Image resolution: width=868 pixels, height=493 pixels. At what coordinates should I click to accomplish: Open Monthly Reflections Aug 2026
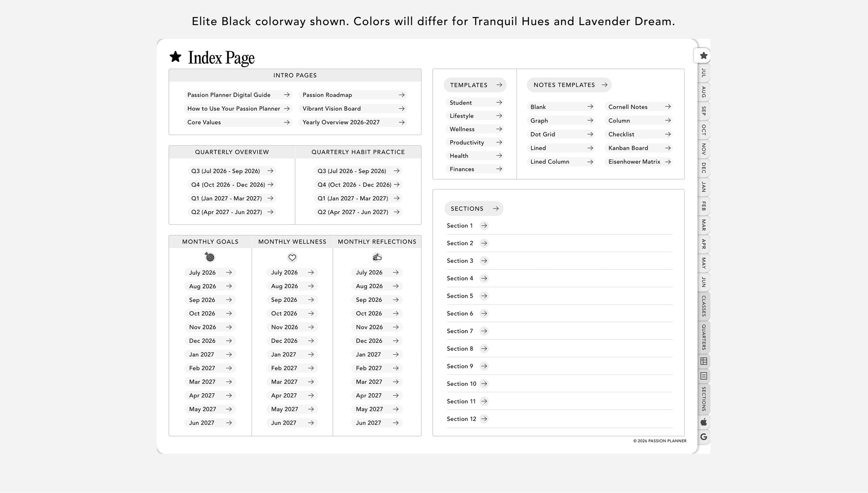click(377, 286)
